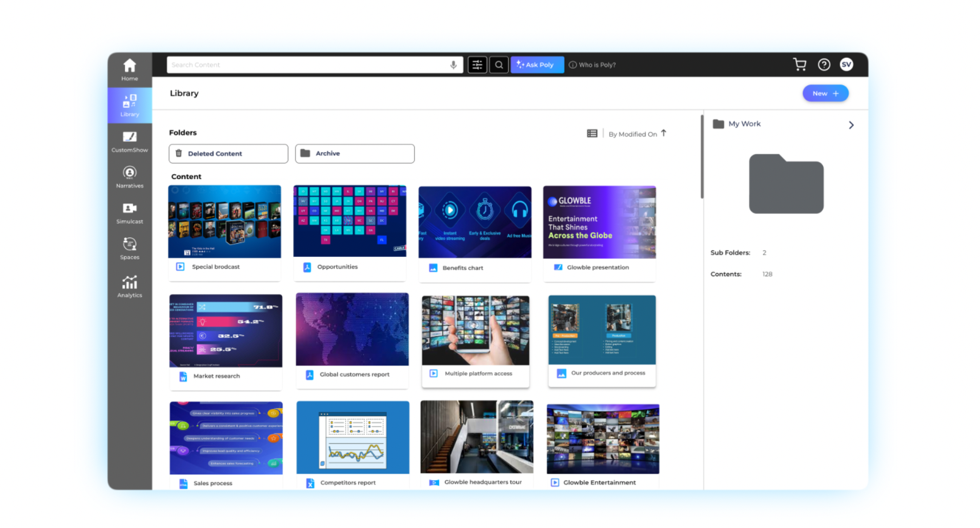
Task: Click the 'Sub Folders:' label
Action: click(x=730, y=253)
